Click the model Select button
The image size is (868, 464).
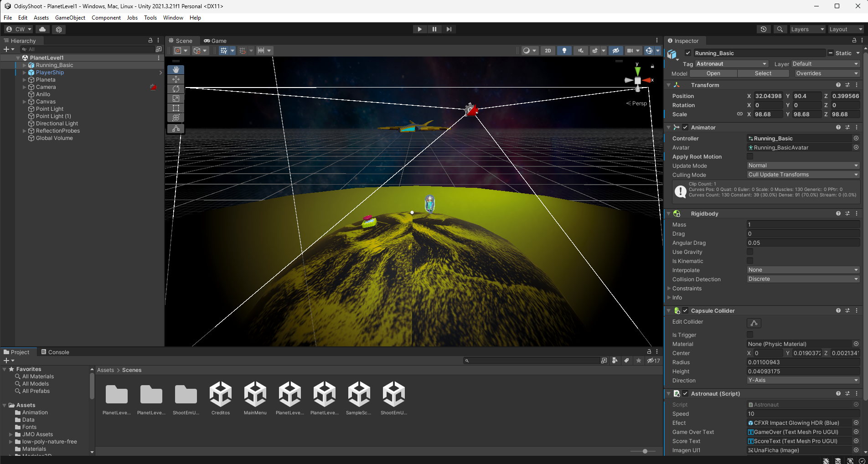tap(763, 73)
